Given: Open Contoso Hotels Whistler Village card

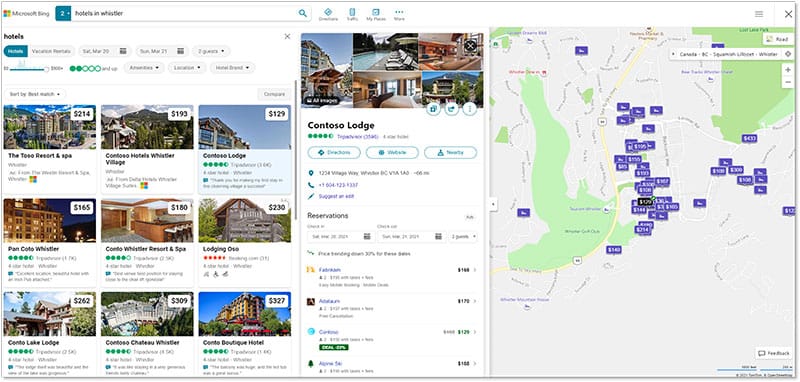Looking at the screenshot, I should point(147,149).
